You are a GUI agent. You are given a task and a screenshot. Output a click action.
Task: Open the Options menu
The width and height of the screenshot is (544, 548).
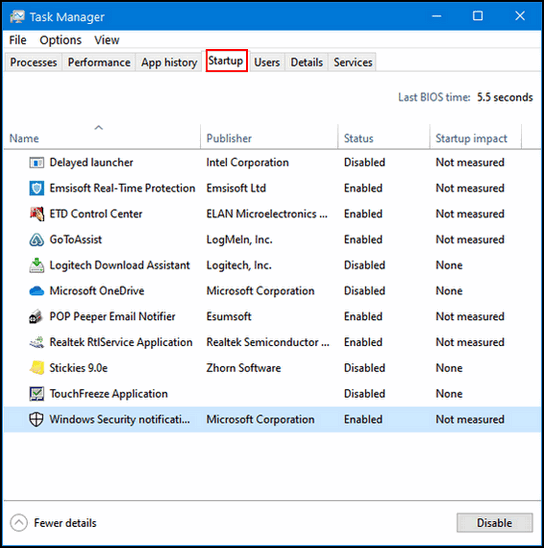coord(60,40)
